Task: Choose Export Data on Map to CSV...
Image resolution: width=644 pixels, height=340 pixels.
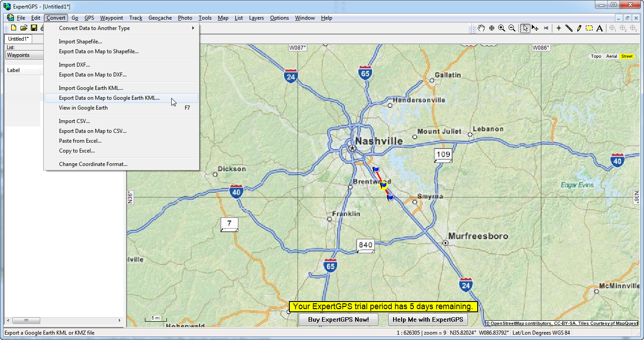Action: (121, 131)
